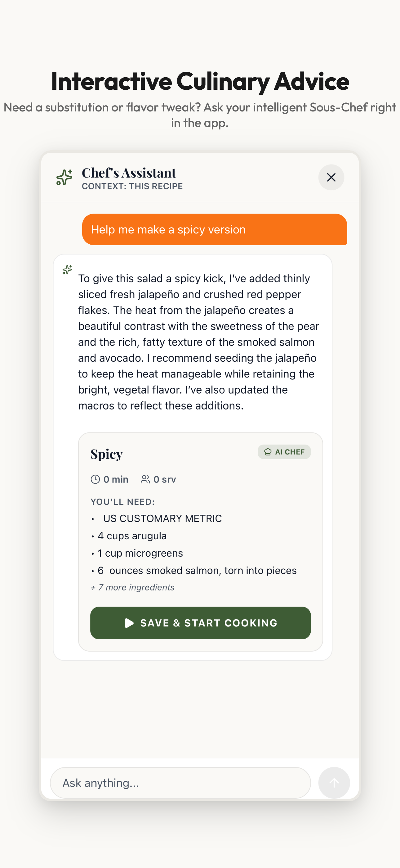This screenshot has width=400, height=868.
Task: Click the servings people icon
Action: [x=145, y=479]
